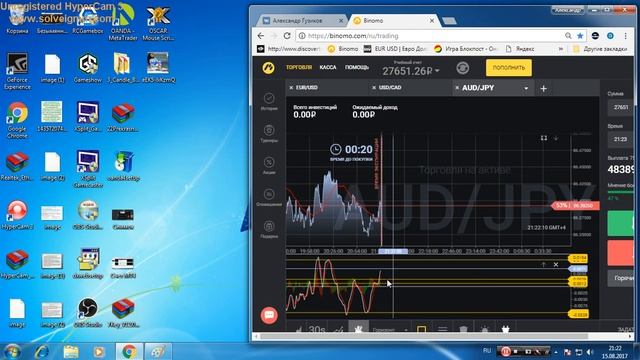Screen dimensions: 640x360
Task: Click the yellow ПОПОЛНИТЬ button
Action: [509, 68]
